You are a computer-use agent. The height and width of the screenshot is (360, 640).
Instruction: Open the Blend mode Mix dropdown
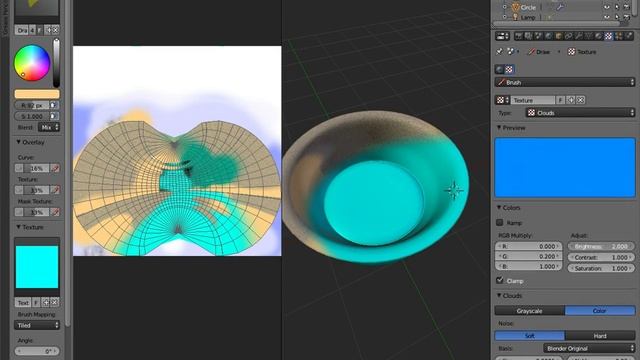tap(49, 127)
